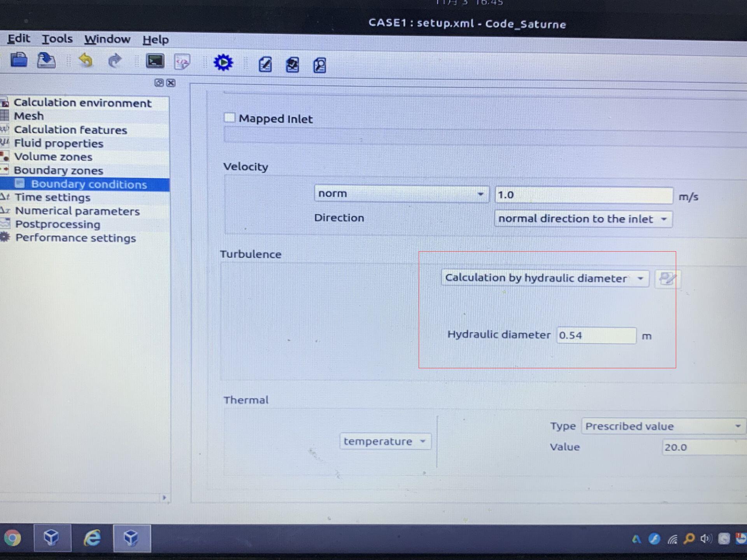The width and height of the screenshot is (747, 560).
Task: Open the Window menu
Action: (x=107, y=39)
